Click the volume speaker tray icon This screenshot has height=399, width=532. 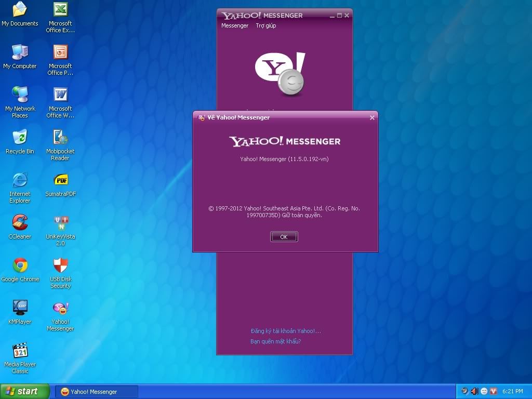474,391
